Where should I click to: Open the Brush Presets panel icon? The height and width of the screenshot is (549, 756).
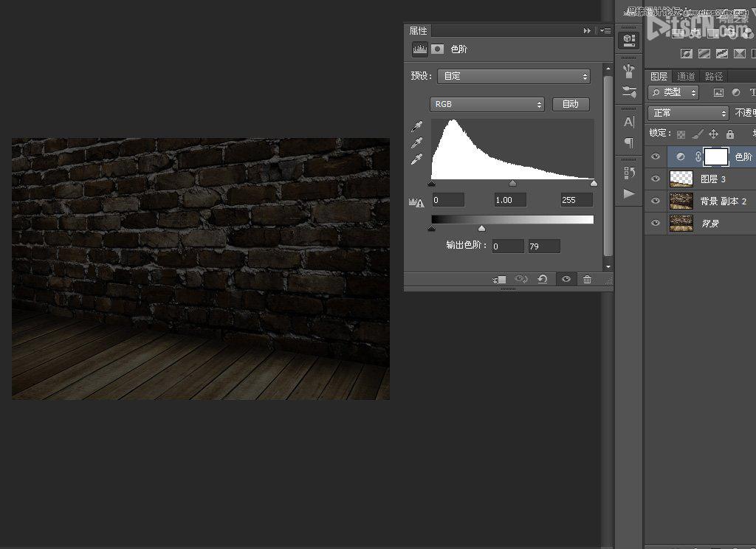629,92
